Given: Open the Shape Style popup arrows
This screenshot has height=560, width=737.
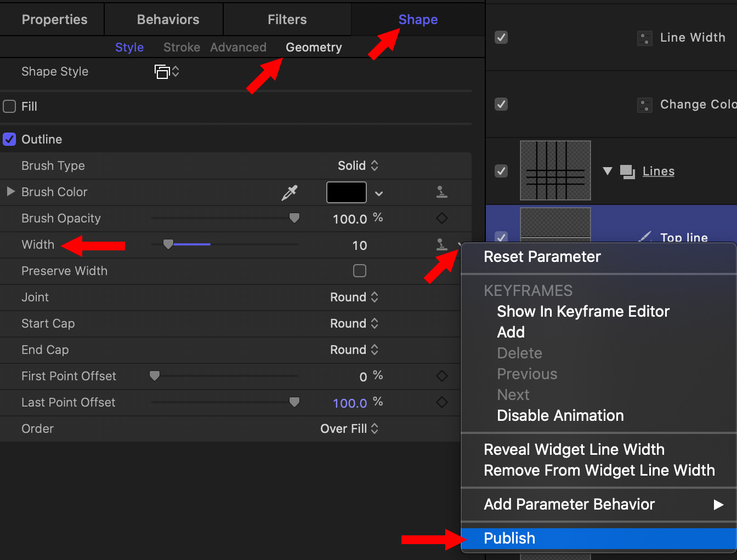Looking at the screenshot, I should tap(175, 72).
